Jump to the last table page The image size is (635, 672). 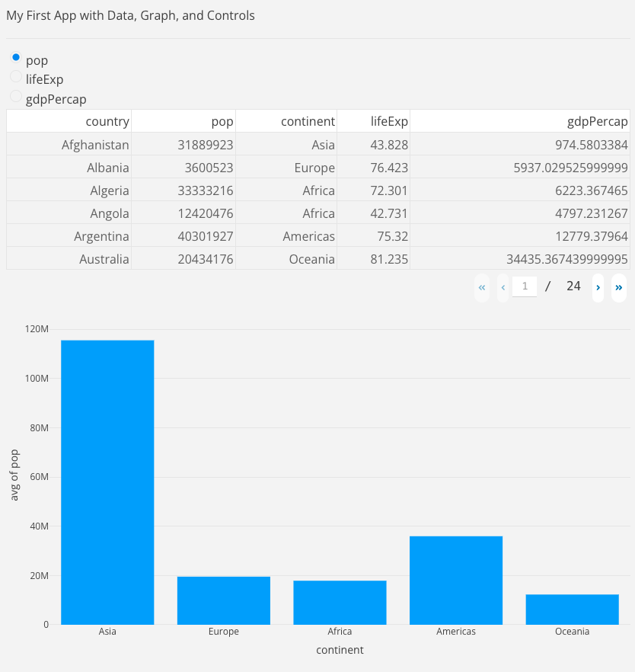(x=619, y=287)
